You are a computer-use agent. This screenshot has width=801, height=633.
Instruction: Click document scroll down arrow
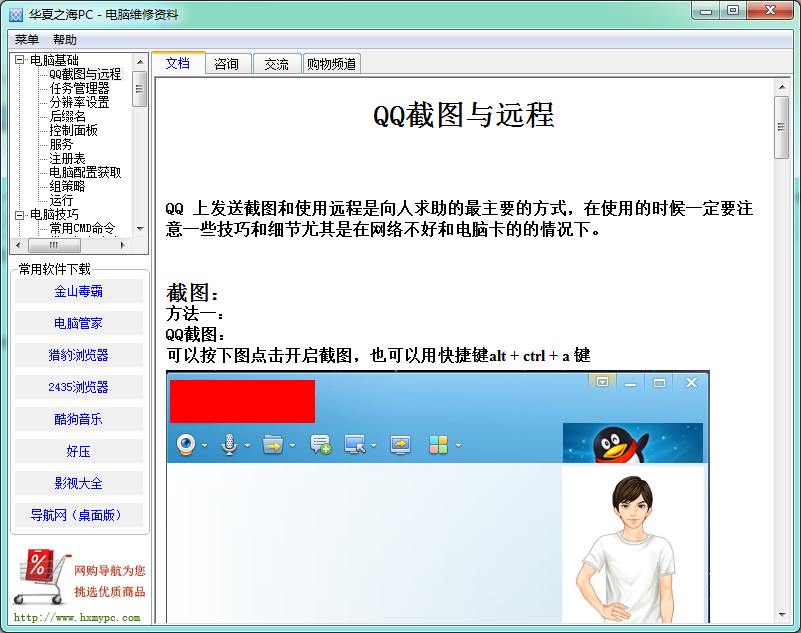[x=782, y=615]
